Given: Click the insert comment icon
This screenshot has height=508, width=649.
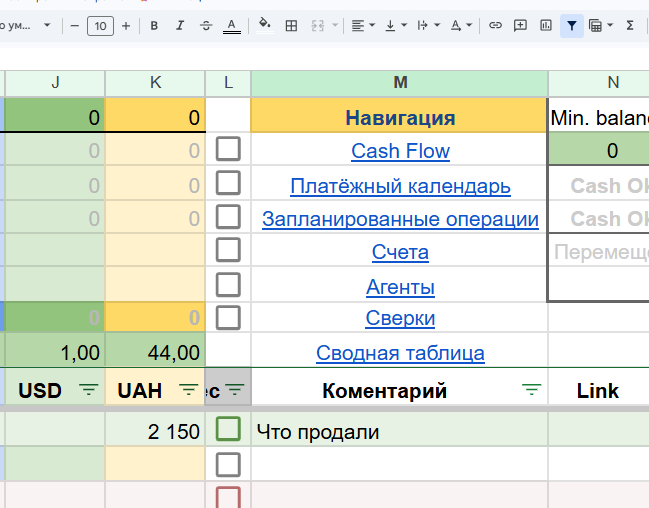Looking at the screenshot, I should point(520,26).
